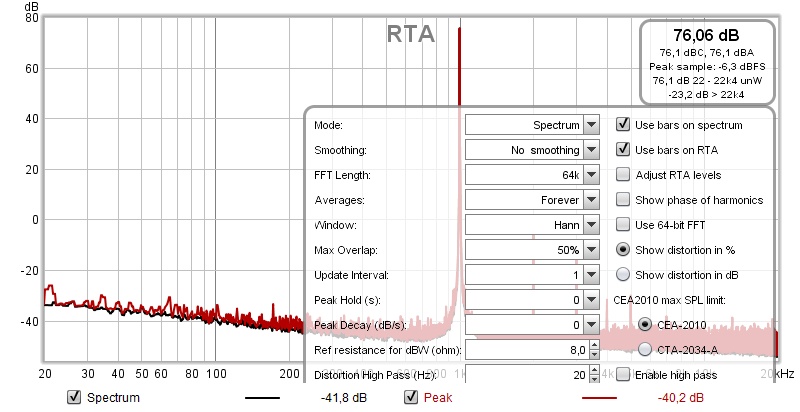Viewport: 800px width, 412px height.
Task: Check the Enable high pass box
Action: 623,374
